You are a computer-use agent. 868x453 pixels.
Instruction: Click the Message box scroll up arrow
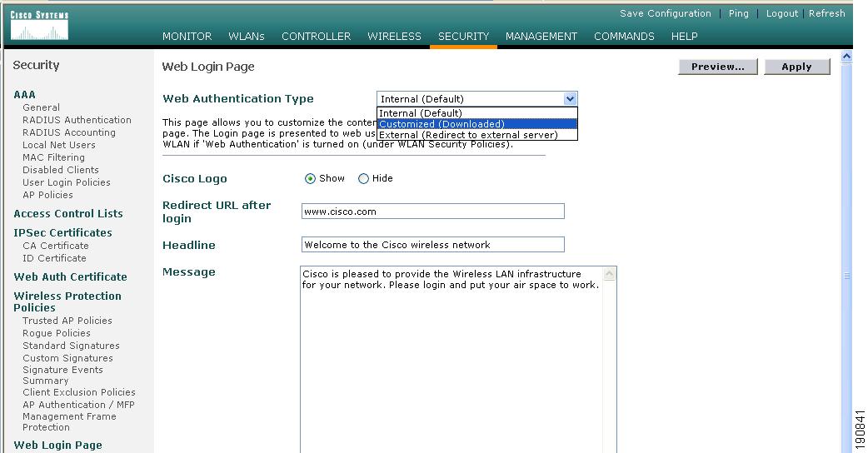(610, 274)
